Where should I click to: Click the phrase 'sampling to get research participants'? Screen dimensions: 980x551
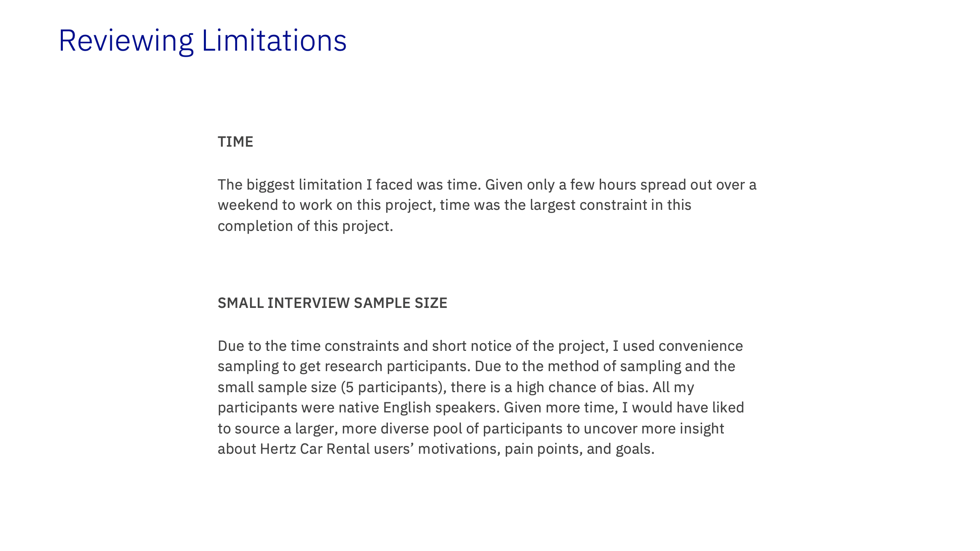344,367
